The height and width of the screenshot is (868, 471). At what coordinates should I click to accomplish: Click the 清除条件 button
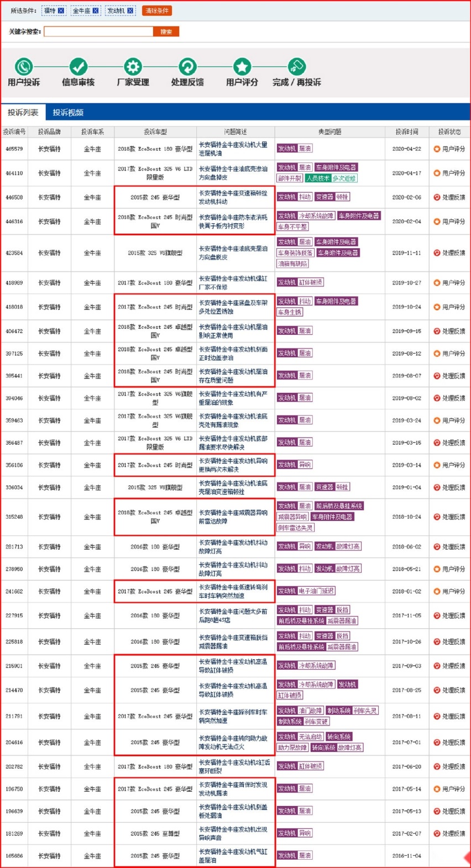pyautogui.click(x=157, y=10)
